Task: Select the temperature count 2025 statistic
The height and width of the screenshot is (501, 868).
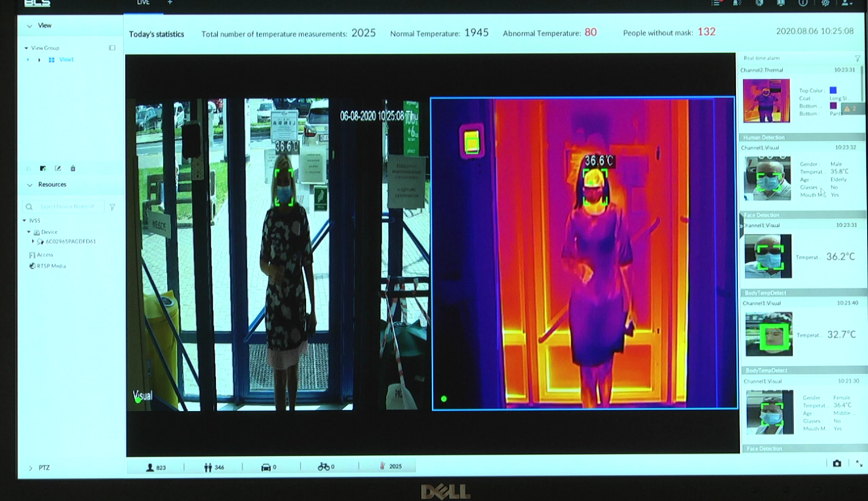Action: pos(390,466)
